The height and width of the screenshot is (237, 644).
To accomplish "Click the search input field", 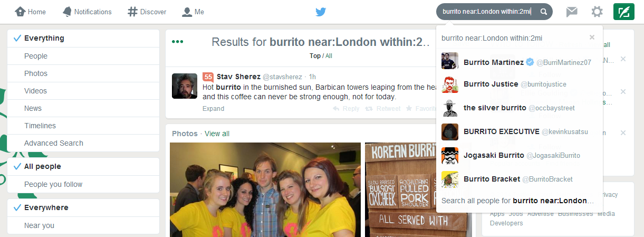I will pos(488,12).
